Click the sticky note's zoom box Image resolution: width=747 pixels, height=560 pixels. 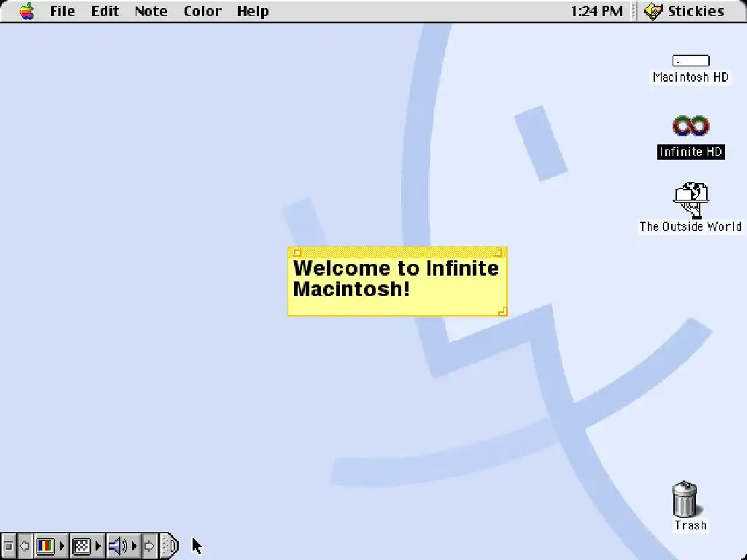coord(498,252)
